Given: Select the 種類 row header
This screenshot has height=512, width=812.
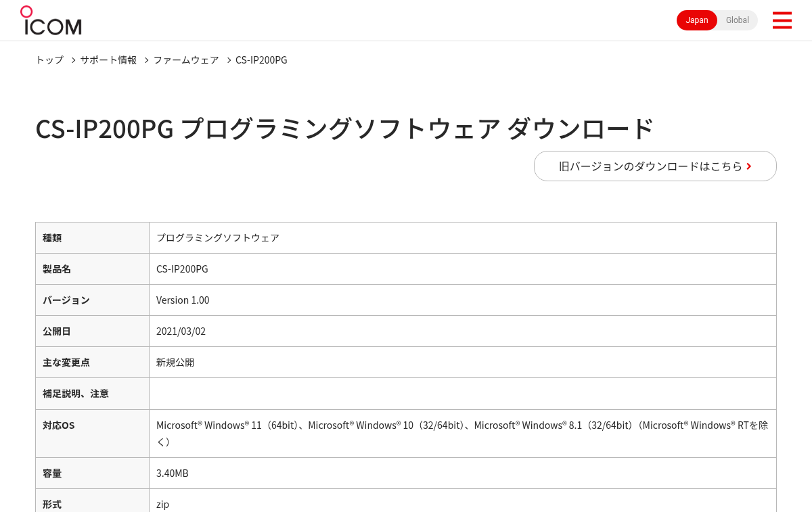Looking at the screenshot, I should click(92, 237).
